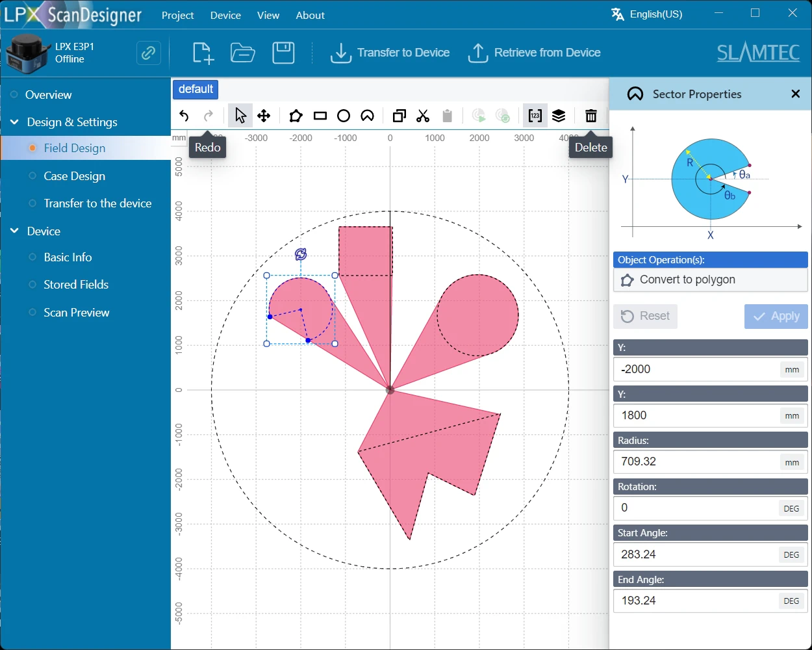The width and height of the screenshot is (812, 650).
Task: Cut the selected shape with scissors
Action: 423,116
